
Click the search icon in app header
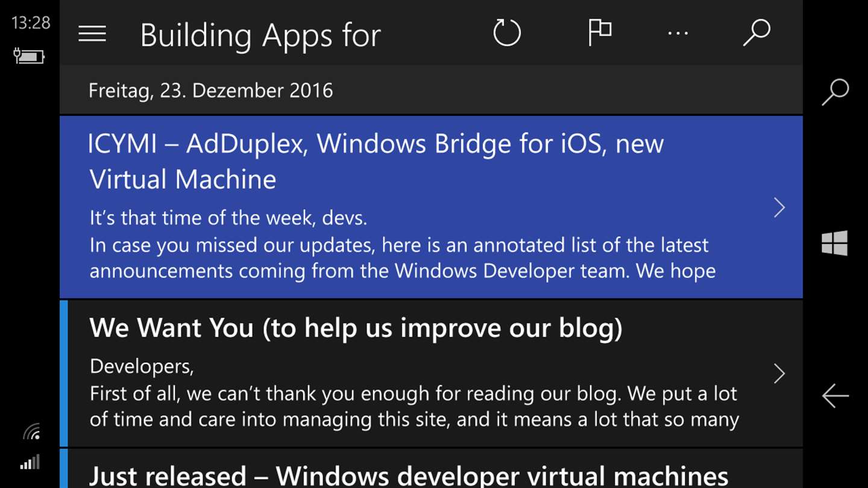point(756,33)
